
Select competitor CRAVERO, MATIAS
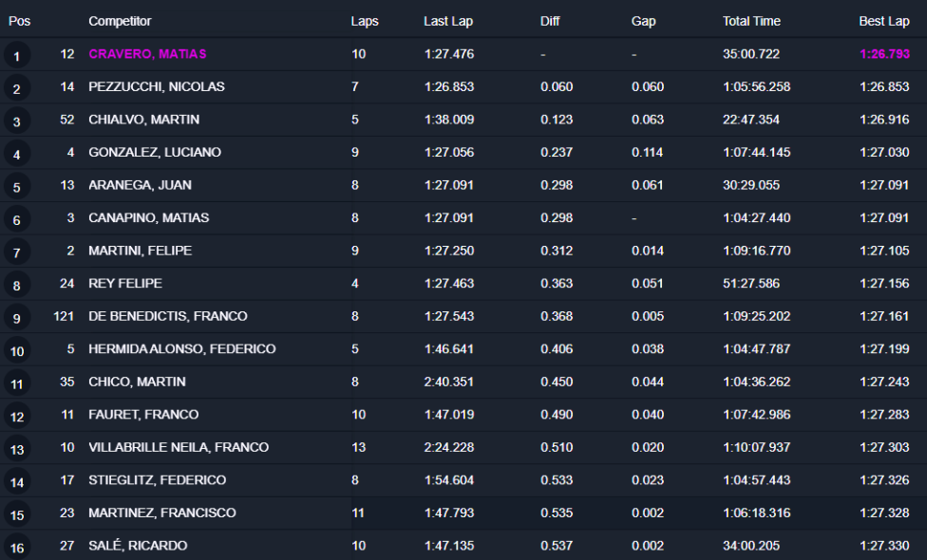pos(147,54)
